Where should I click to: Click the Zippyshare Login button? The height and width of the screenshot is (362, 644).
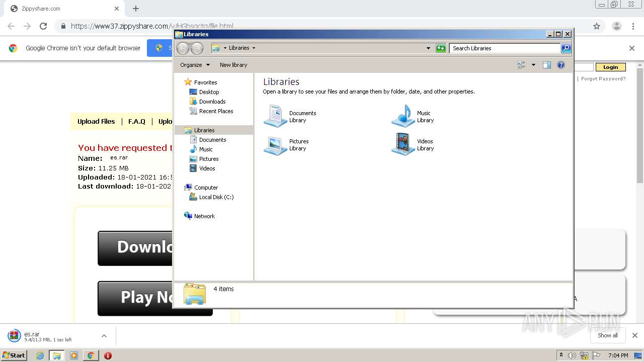click(x=611, y=67)
